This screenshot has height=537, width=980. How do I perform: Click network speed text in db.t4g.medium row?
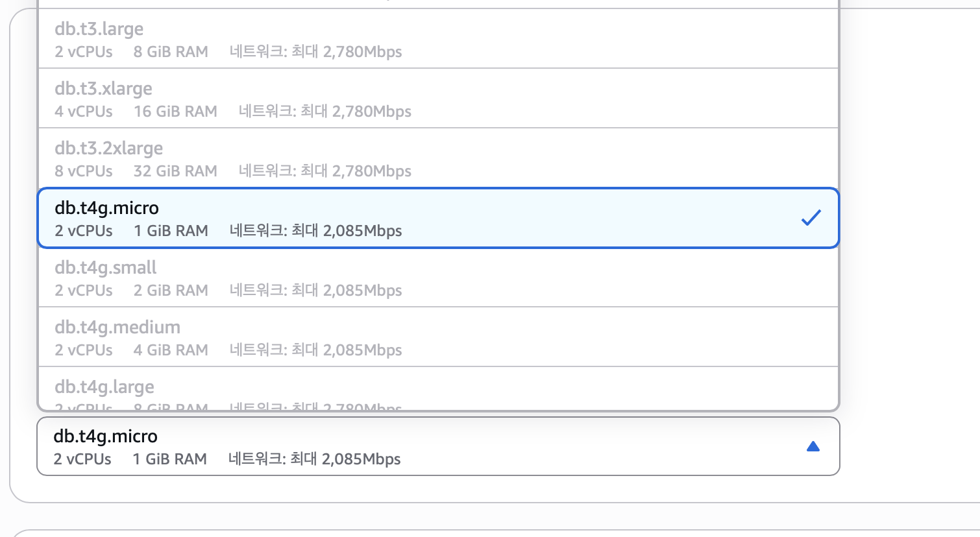315,350
